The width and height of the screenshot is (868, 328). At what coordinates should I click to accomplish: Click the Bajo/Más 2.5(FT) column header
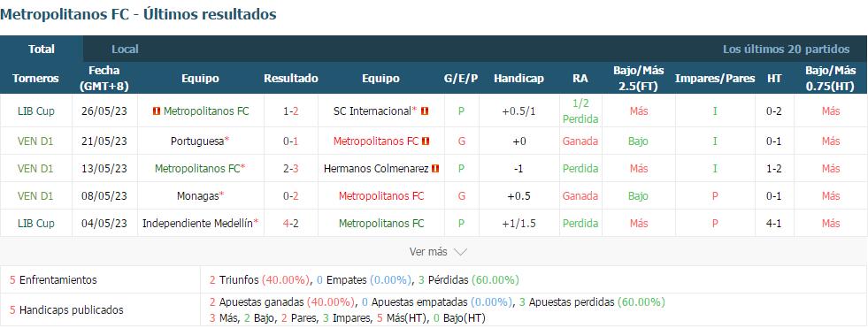point(638,78)
